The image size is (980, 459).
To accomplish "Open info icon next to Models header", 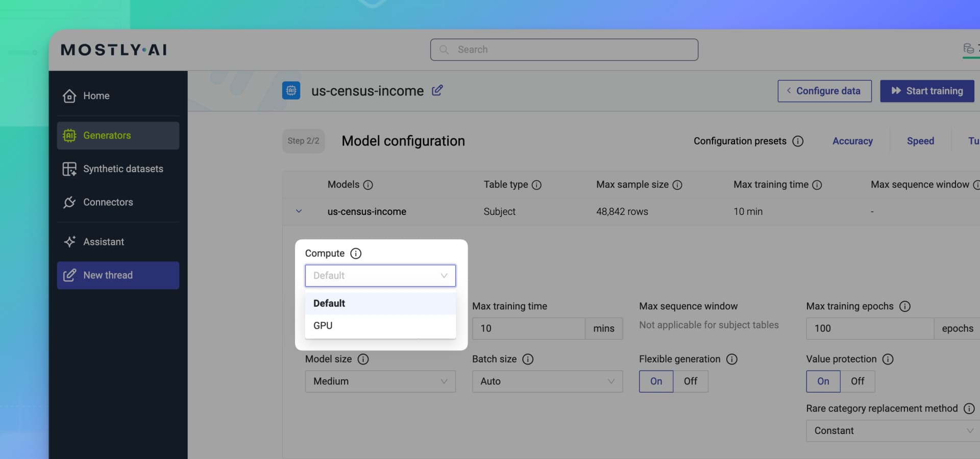I will click(368, 185).
